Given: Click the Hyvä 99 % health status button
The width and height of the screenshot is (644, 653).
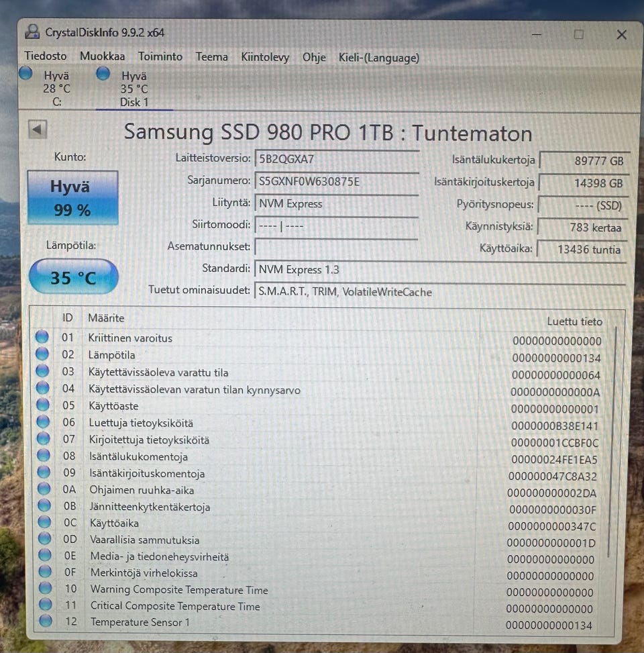Looking at the screenshot, I should click(x=73, y=198).
